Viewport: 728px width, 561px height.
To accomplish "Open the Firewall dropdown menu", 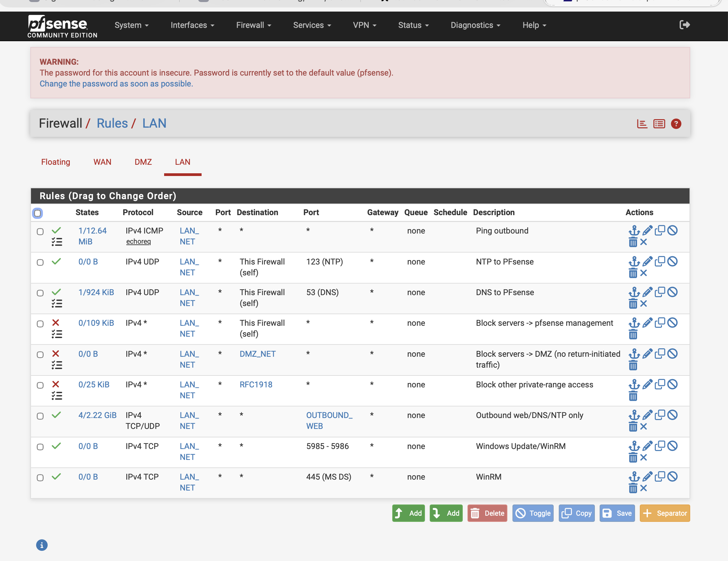I will point(254,25).
